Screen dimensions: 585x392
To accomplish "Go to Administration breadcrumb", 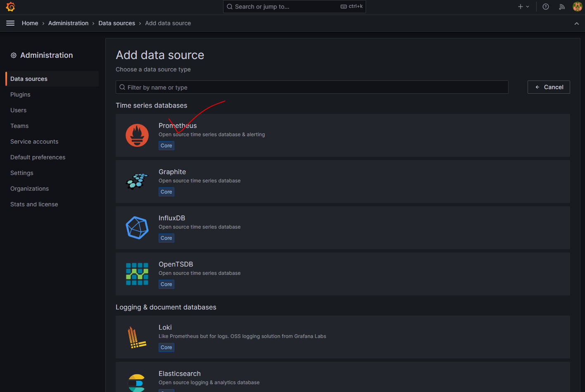I will click(68, 23).
